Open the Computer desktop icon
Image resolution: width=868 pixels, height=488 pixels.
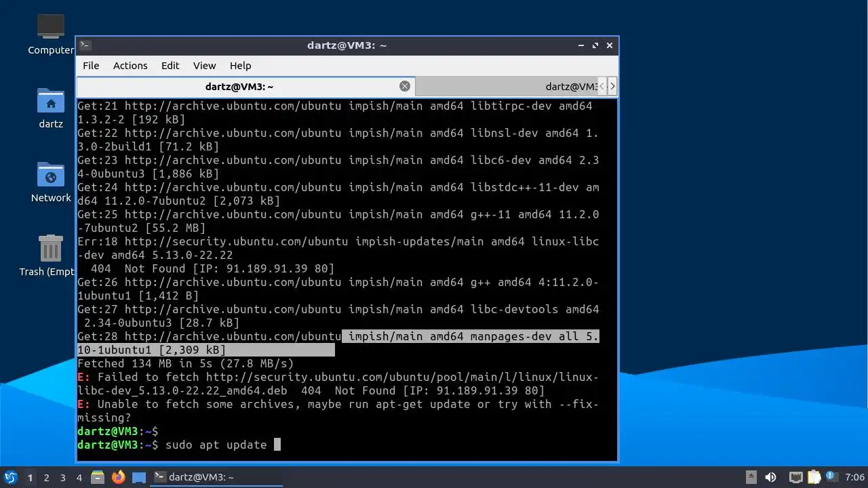coord(51,28)
